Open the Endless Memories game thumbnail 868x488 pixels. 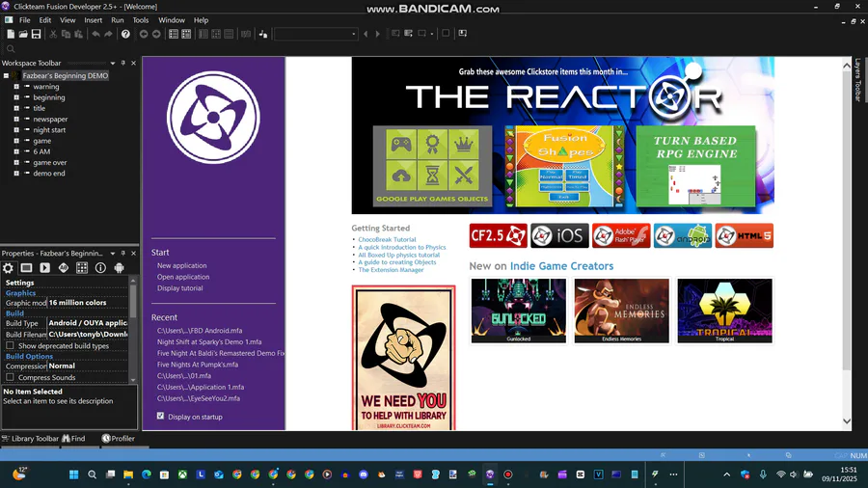[x=622, y=311]
